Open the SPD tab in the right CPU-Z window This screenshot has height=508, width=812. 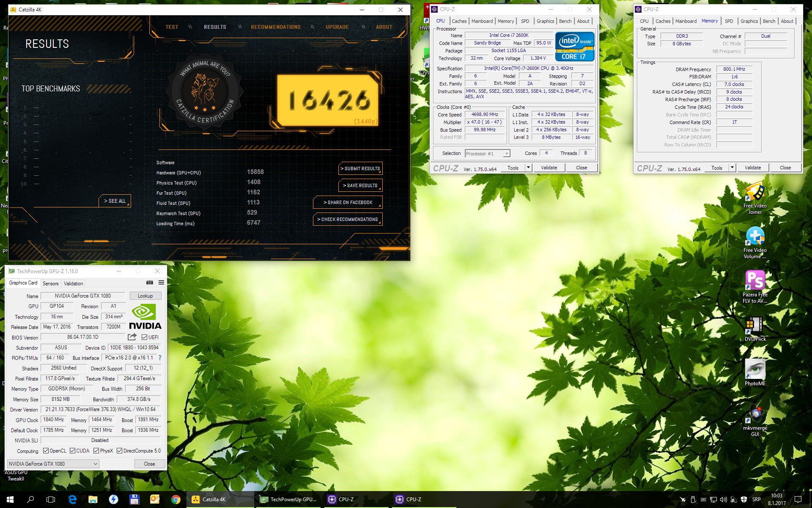pos(729,21)
